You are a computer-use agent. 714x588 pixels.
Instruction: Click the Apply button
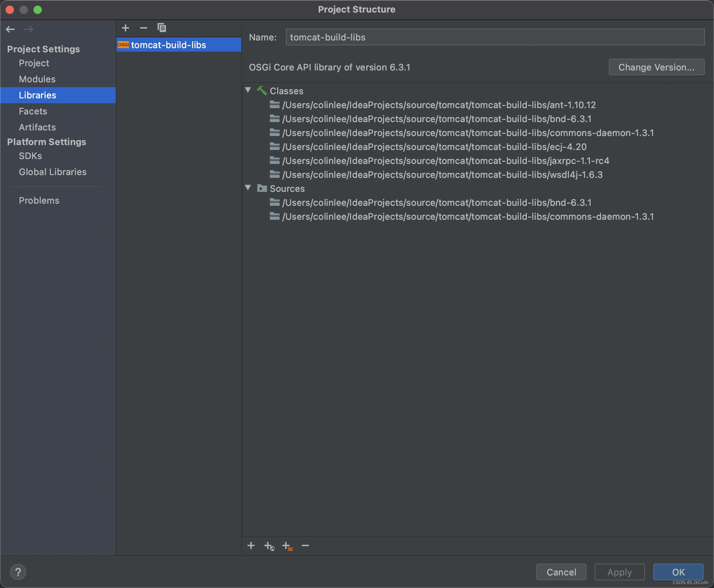tap(620, 572)
